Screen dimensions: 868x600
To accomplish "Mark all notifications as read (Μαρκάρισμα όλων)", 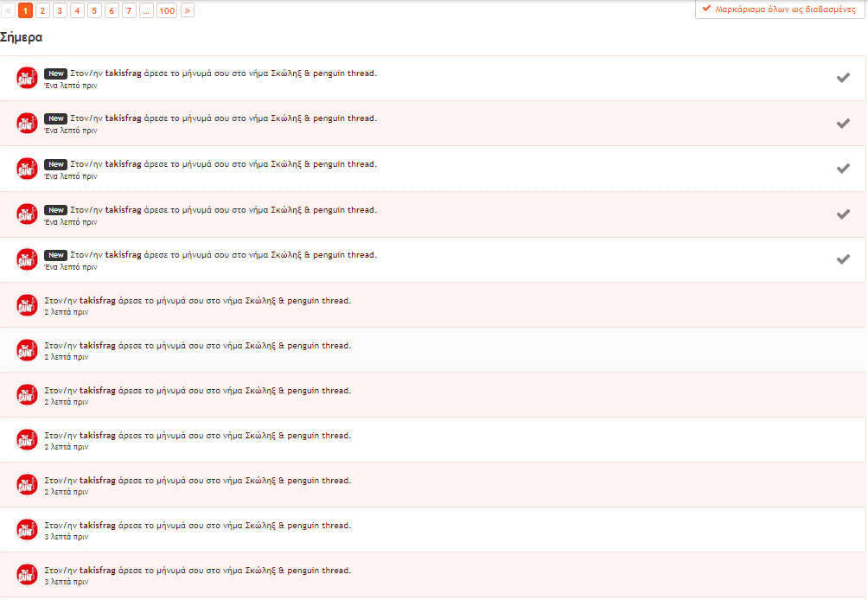I will [x=780, y=10].
